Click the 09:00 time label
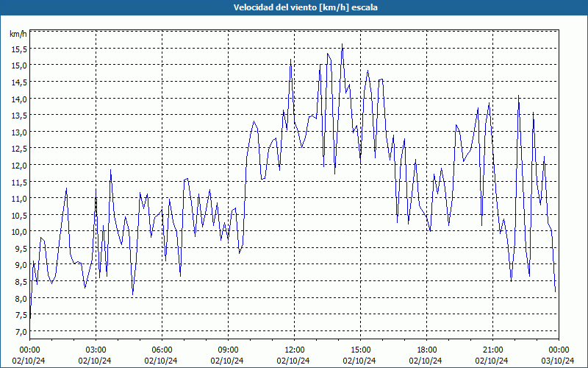This screenshot has height=368, width=588. pos(228,350)
